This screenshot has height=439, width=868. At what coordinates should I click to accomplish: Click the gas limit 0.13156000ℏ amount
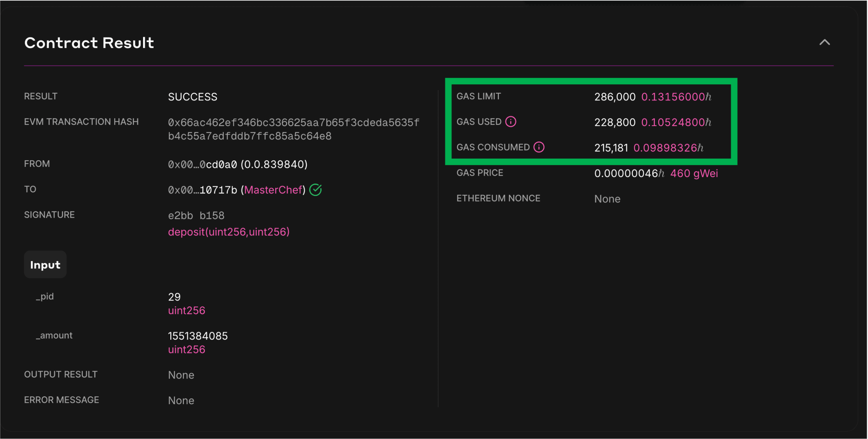(676, 97)
